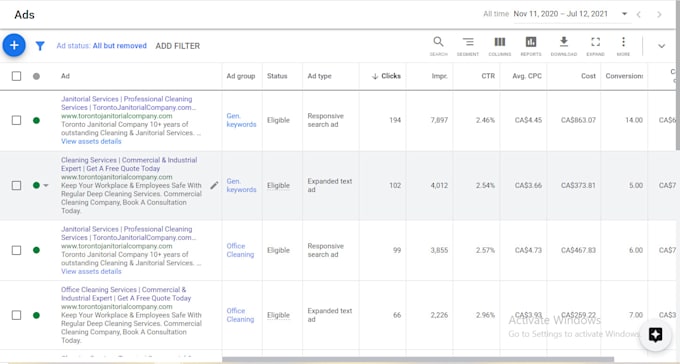Click the 2,226 impressions cell
This screenshot has width=680, height=364.
pyautogui.click(x=439, y=315)
